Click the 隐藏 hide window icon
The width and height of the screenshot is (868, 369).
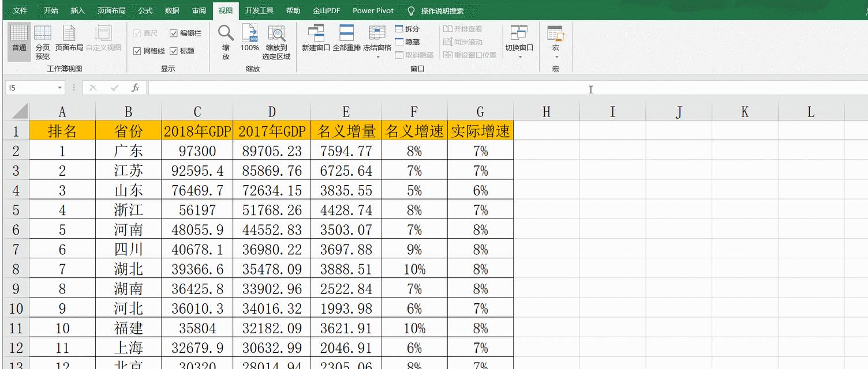point(399,42)
